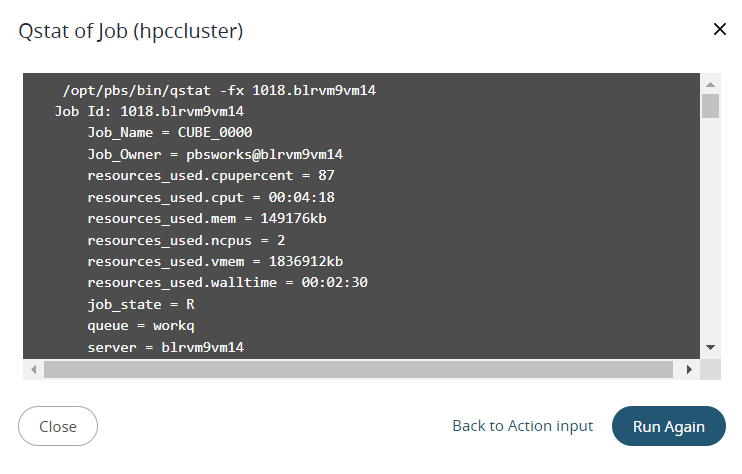Screen dimensions: 742x474
Task: Click the Job_Owner output line
Action: pos(215,154)
